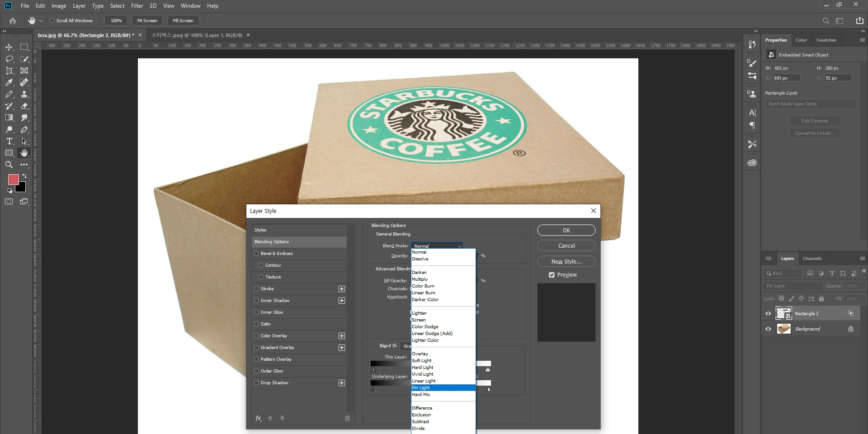Toggle the Preview checkbox

click(x=552, y=275)
